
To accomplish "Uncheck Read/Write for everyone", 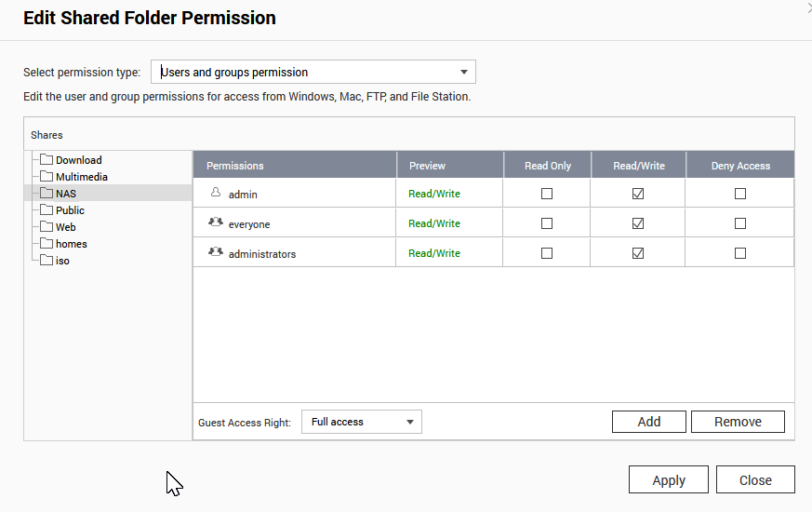I will pyautogui.click(x=638, y=223).
